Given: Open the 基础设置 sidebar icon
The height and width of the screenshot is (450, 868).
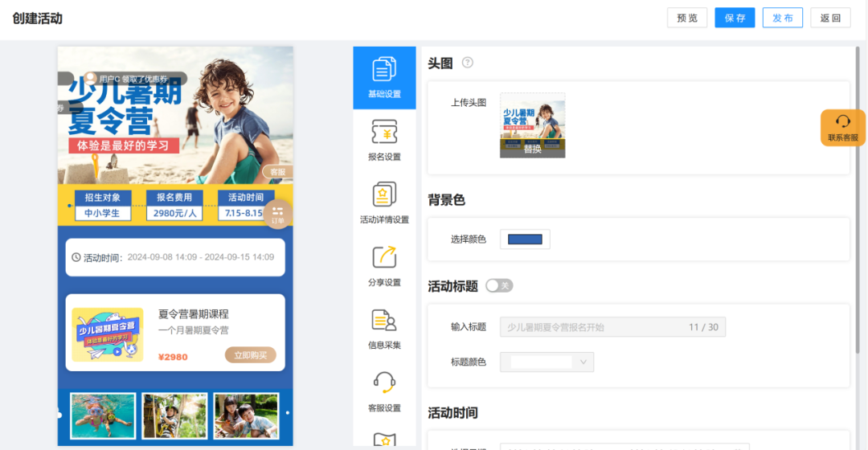Looking at the screenshot, I should [384, 70].
